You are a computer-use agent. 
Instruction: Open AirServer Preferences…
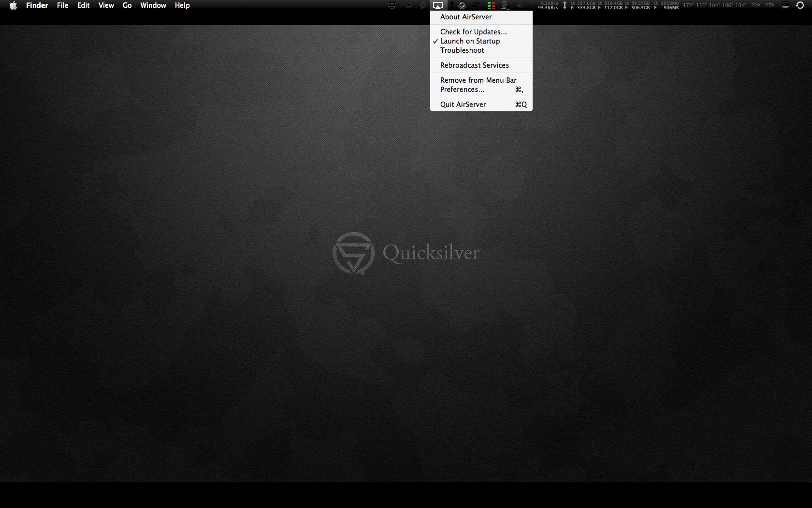click(x=481, y=90)
